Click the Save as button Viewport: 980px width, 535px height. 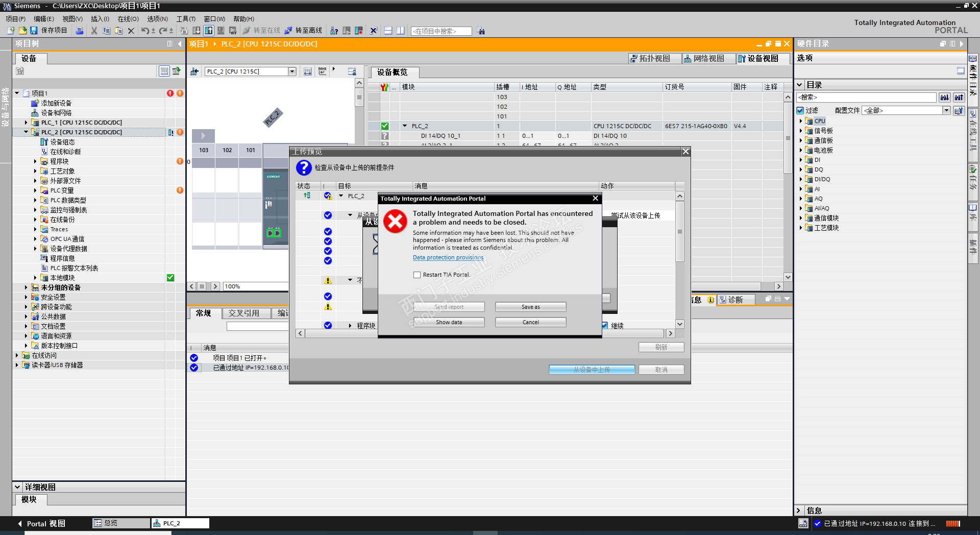click(x=530, y=307)
